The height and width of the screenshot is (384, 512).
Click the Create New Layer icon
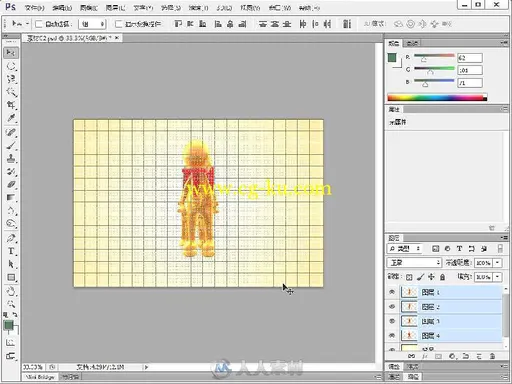[x=479, y=356]
